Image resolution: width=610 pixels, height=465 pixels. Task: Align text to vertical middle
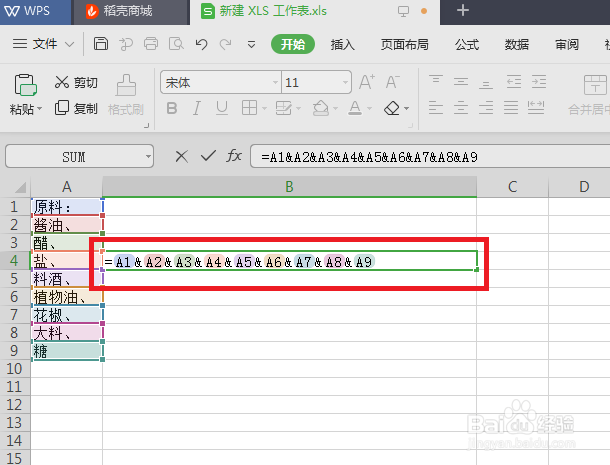click(461, 82)
